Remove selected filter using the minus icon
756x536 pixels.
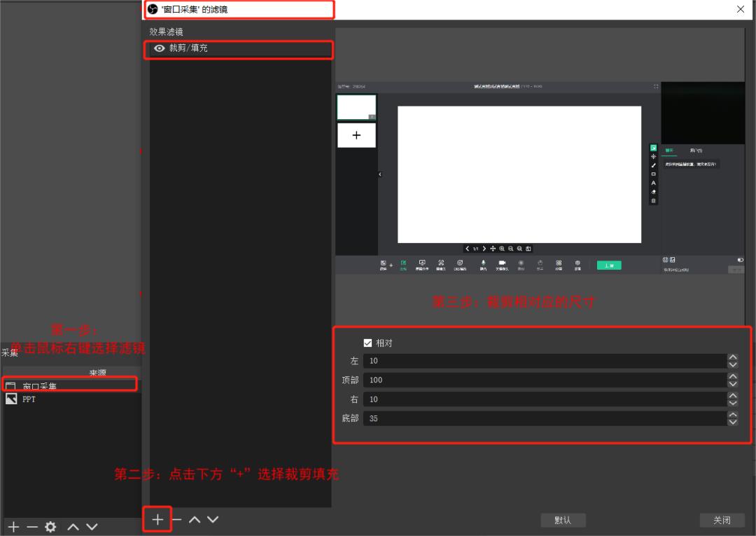point(176,519)
